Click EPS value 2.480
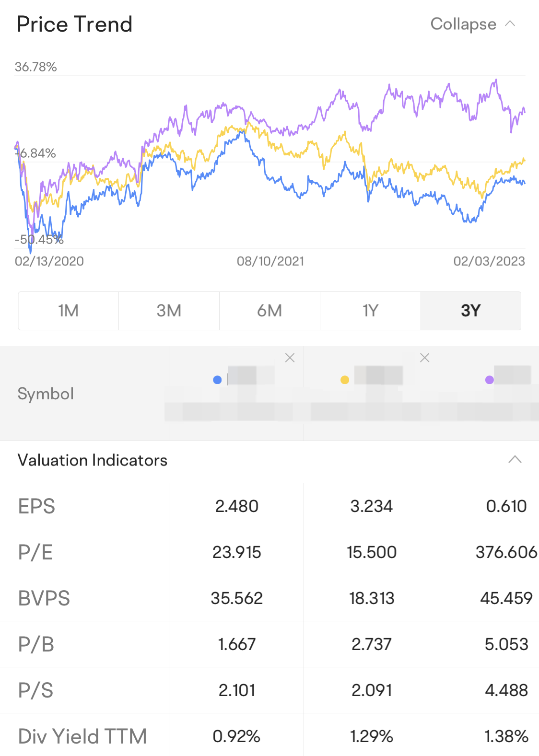539x756 pixels. coord(237,506)
